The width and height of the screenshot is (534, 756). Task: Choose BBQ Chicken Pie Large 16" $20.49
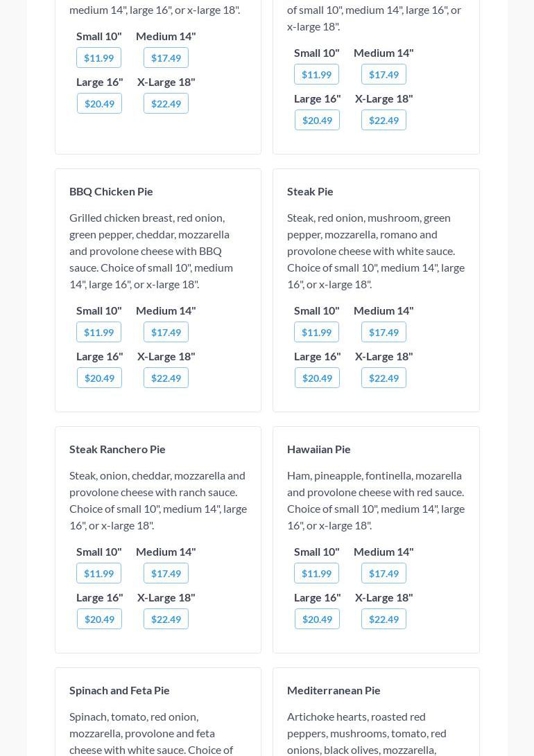point(99,378)
